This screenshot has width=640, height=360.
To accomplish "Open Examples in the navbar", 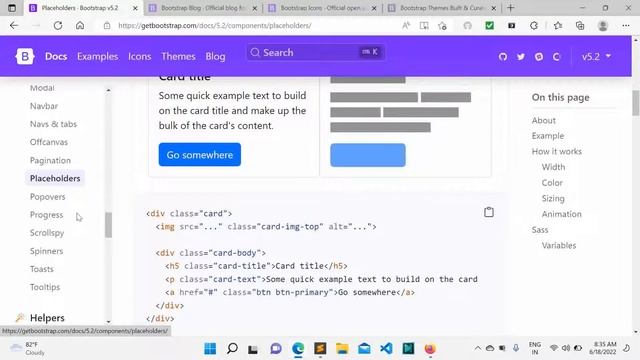I will point(98,56).
